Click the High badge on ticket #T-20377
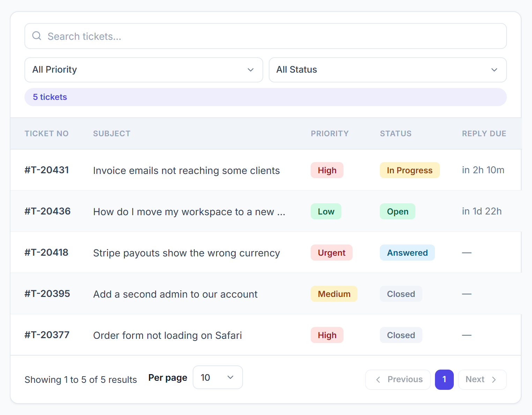This screenshot has height=415, width=532. pos(327,335)
